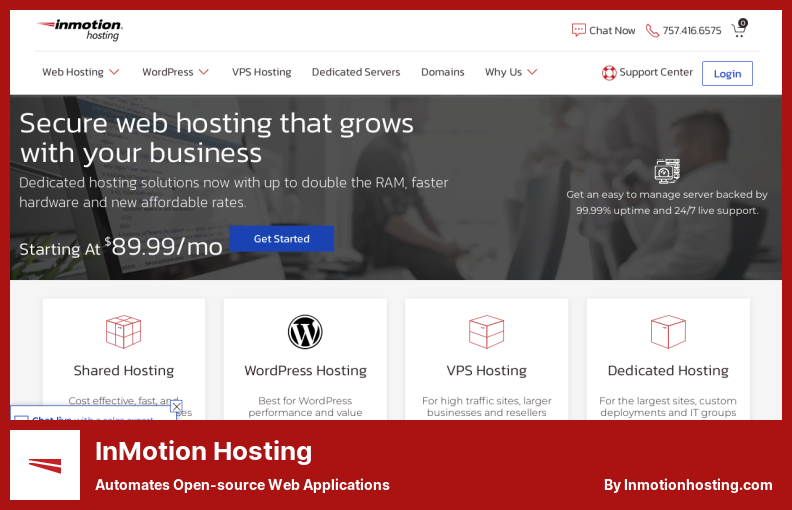Click the Login button

pyautogui.click(x=727, y=73)
